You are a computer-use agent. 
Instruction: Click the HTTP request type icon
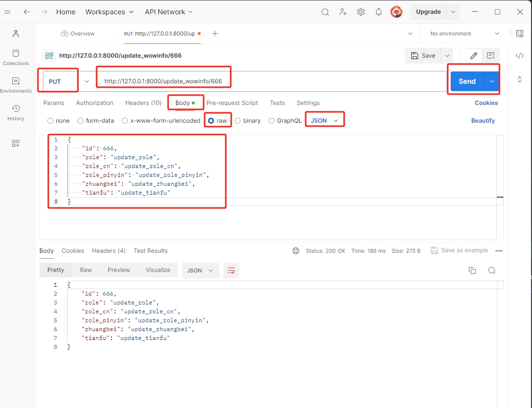coord(49,56)
